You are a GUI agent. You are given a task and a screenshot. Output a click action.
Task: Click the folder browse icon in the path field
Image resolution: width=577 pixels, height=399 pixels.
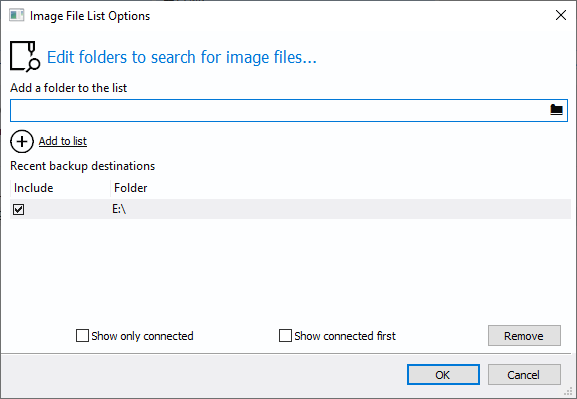point(556,110)
